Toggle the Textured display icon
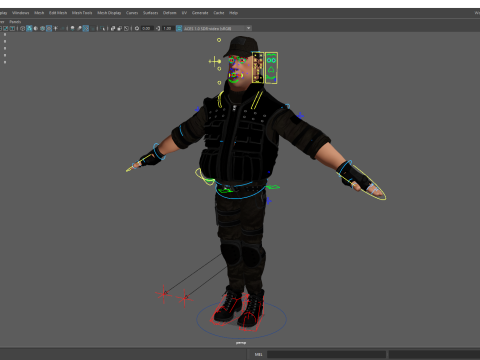This screenshot has height=360, width=480. point(49,28)
